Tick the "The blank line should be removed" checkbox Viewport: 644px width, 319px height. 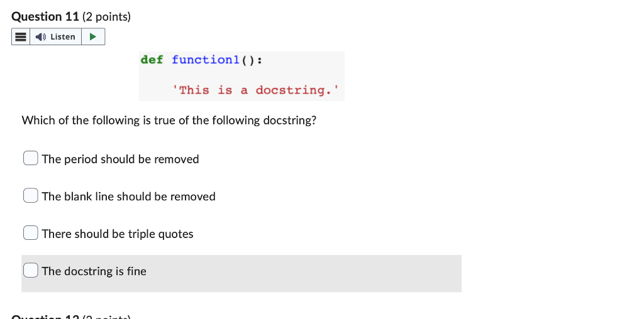30,195
